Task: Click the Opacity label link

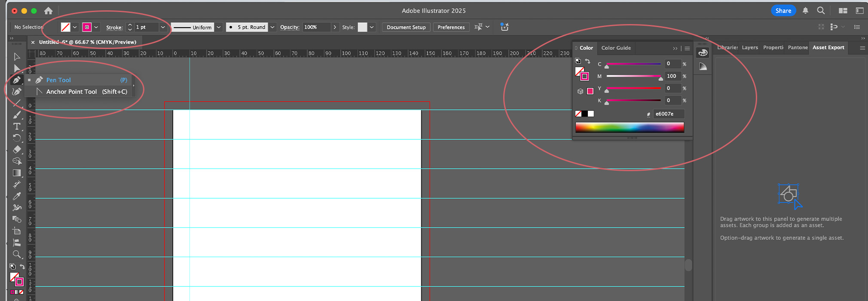Action: pyautogui.click(x=290, y=27)
